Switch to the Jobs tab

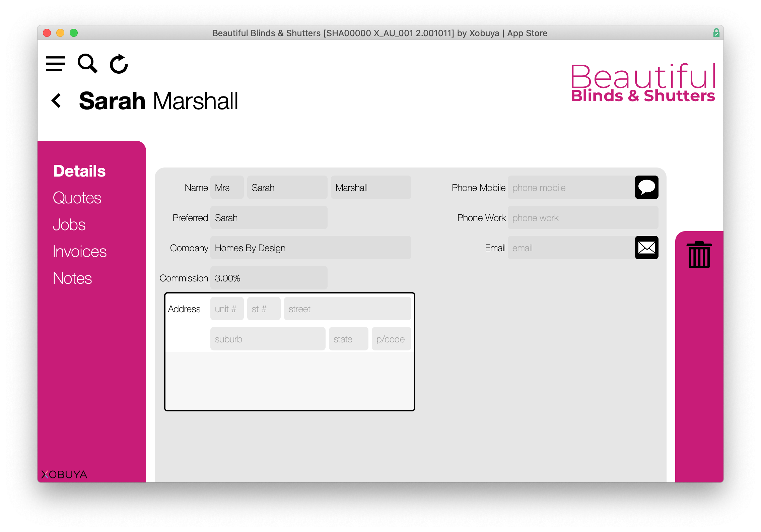69,224
